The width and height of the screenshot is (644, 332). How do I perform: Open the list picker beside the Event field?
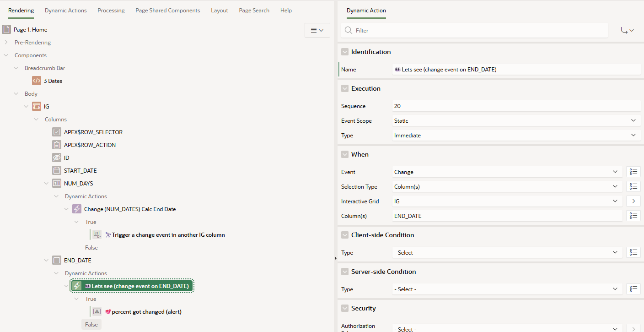point(633,172)
